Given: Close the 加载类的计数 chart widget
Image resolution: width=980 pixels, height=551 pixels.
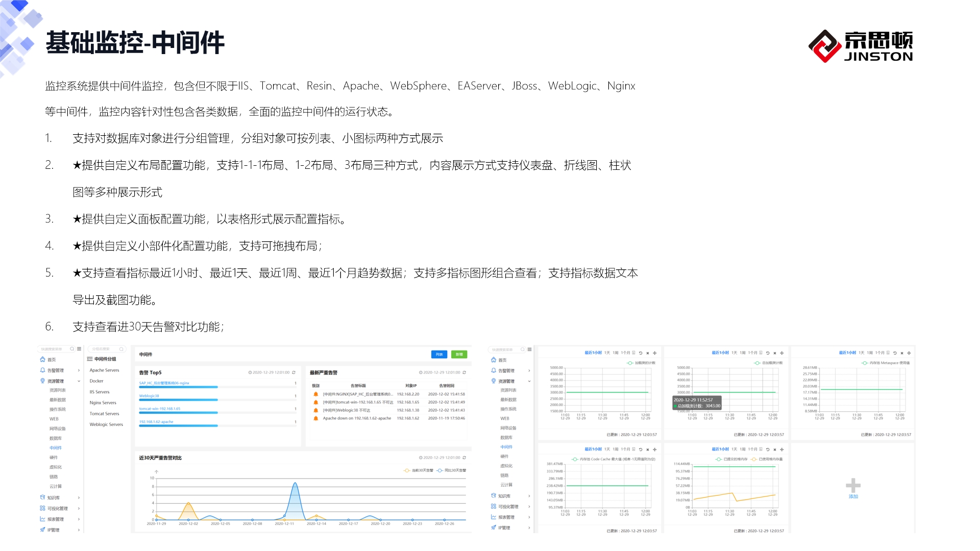Looking at the screenshot, I should point(648,353).
